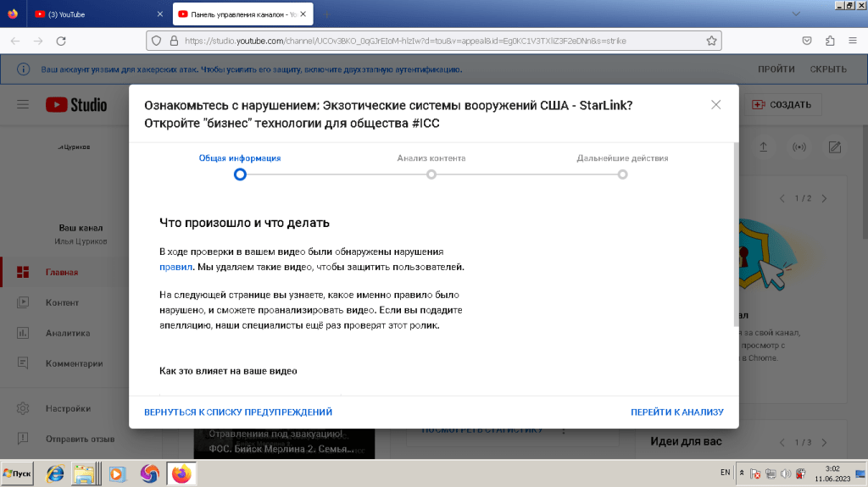Click ВЕРНУТЬСЯ К СПИСКУ ПРЕДУПРЕЖДЕНИЙ
The width and height of the screenshot is (868, 487).
tap(238, 412)
